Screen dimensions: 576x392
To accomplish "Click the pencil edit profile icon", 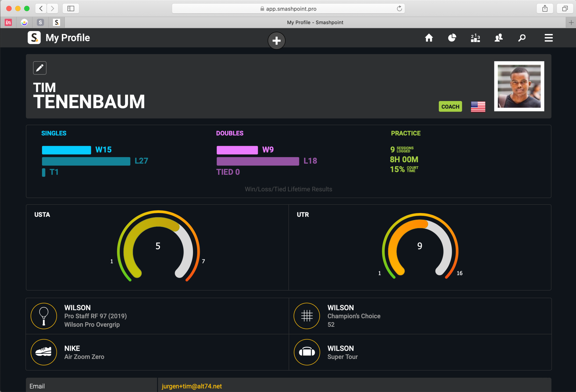I will point(40,68).
